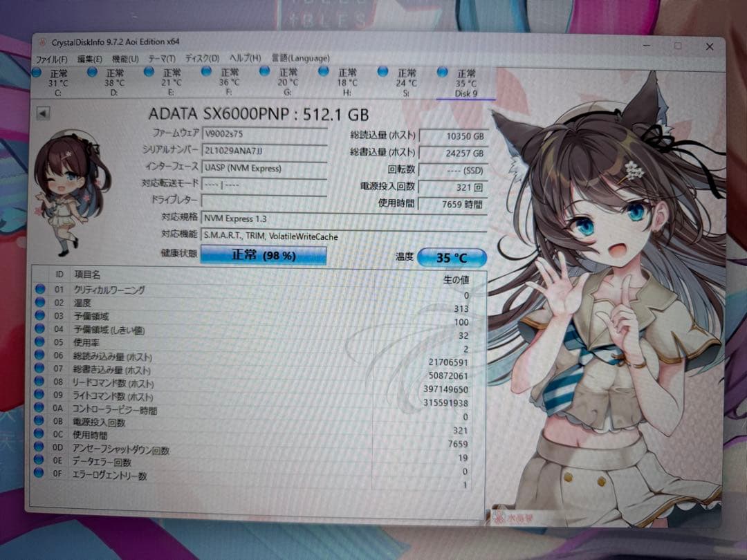Viewport: 747px width, 560px height.
Task: Click the シリアルナンバー label
Action: pos(170,150)
